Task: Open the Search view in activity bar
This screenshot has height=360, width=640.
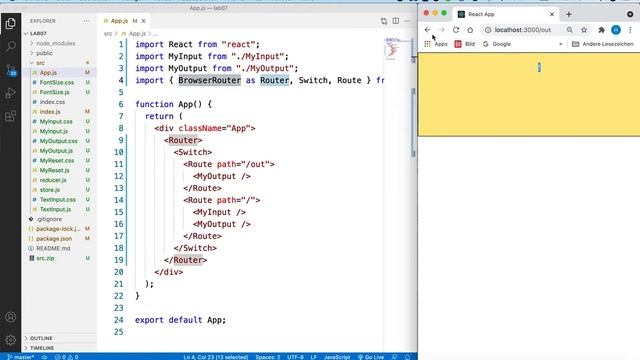Action: (11, 47)
